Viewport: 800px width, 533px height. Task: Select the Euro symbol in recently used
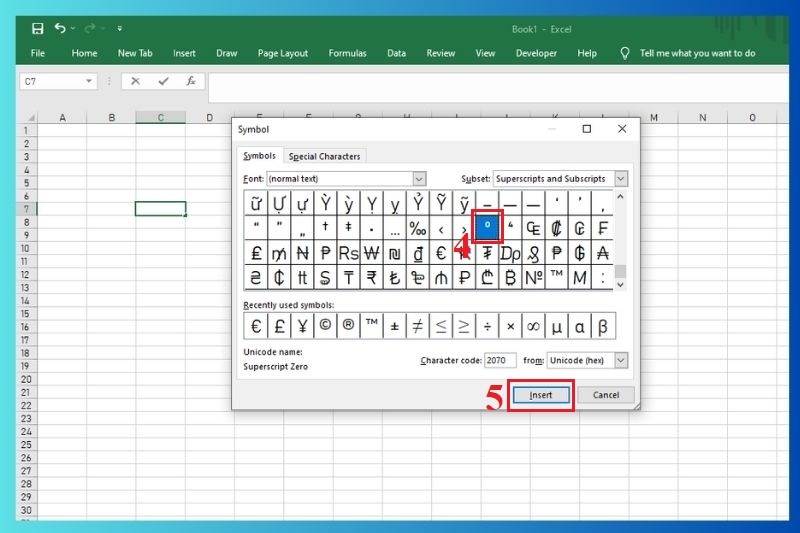256,326
